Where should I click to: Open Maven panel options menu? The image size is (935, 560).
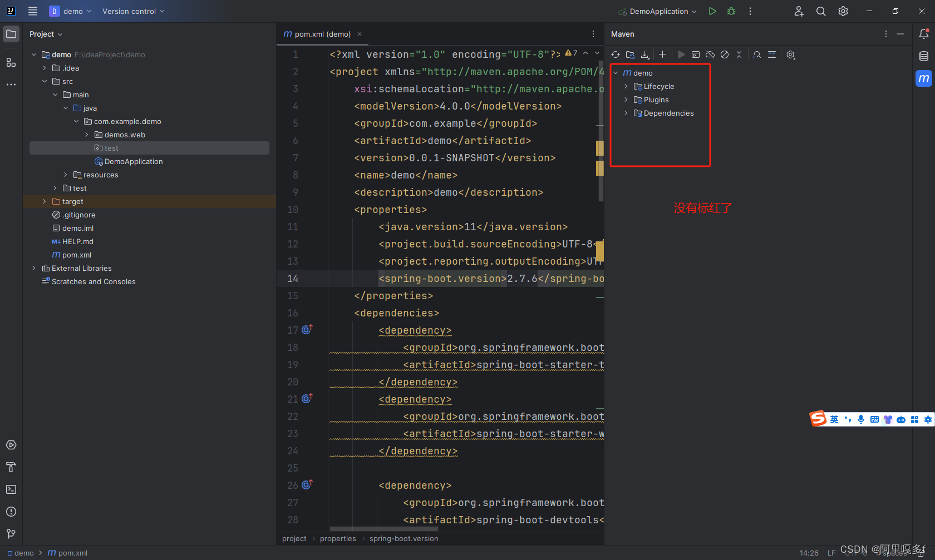pos(886,34)
